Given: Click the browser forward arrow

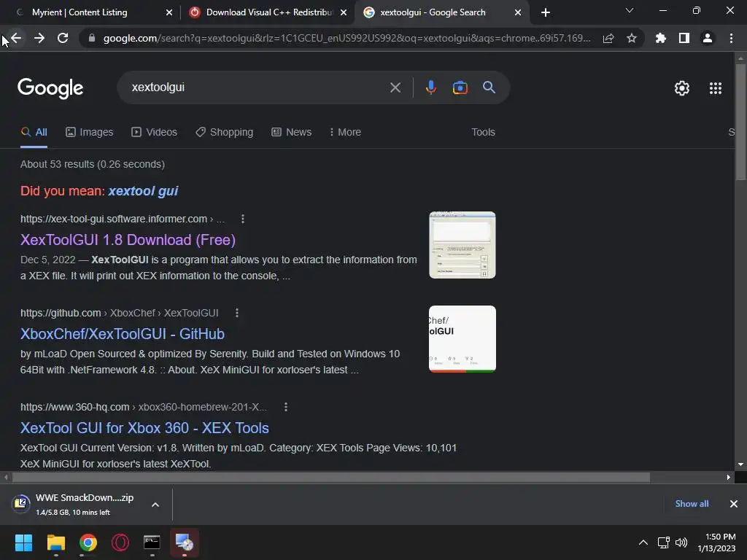Looking at the screenshot, I should point(39,38).
